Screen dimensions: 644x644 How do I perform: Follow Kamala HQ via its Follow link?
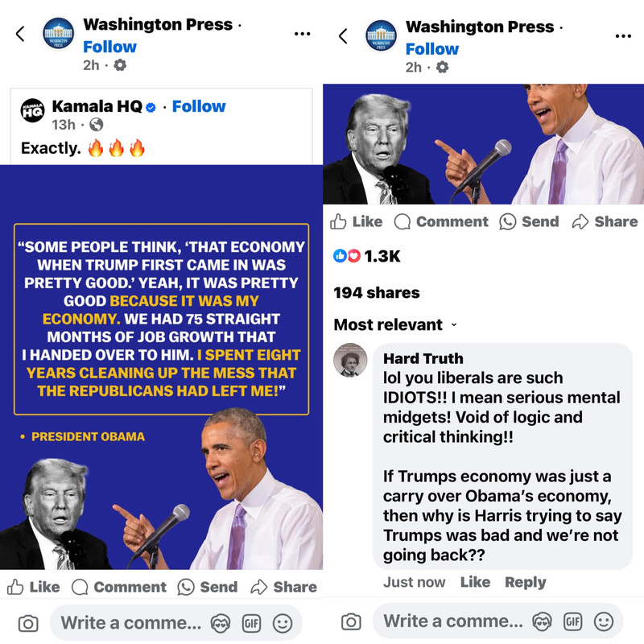199,106
